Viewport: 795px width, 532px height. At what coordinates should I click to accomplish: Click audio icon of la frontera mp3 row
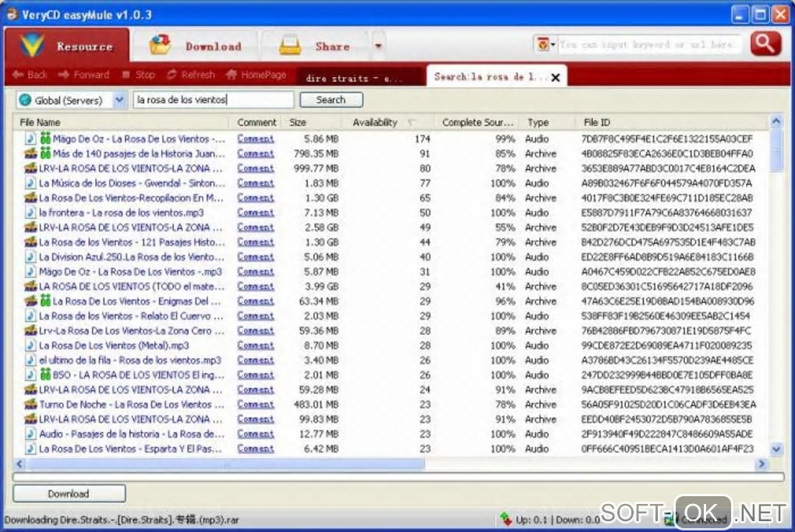[30, 213]
